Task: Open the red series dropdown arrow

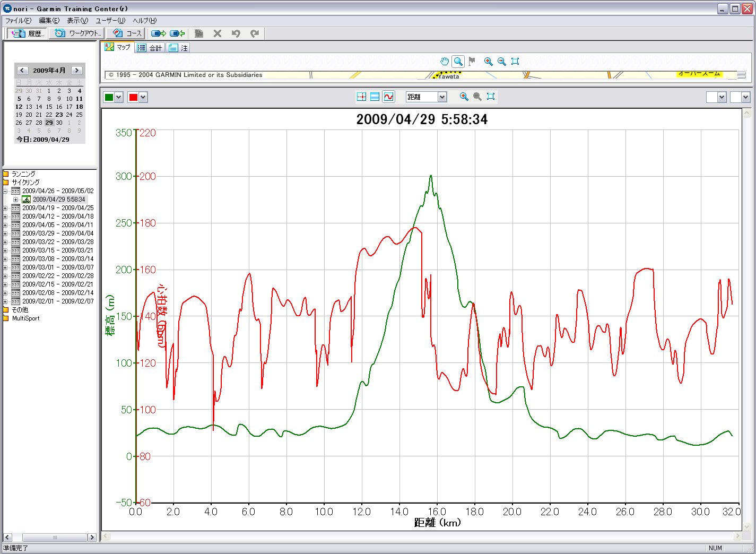Action: tap(143, 97)
